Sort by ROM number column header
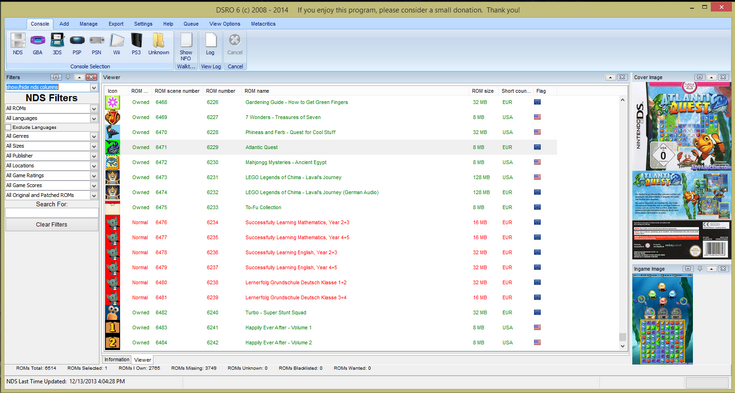This screenshot has width=735, height=393. tap(223, 91)
